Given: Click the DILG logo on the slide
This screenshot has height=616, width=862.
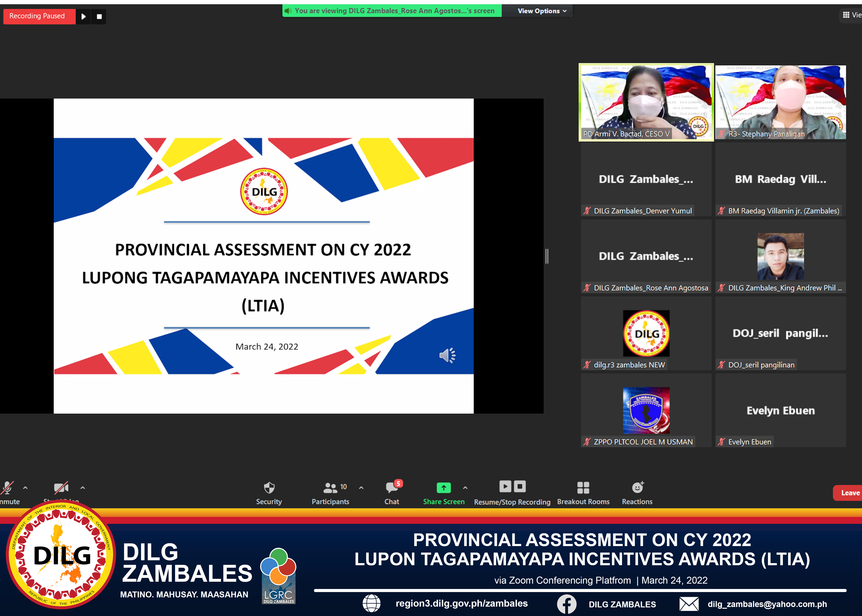Looking at the screenshot, I should [264, 192].
